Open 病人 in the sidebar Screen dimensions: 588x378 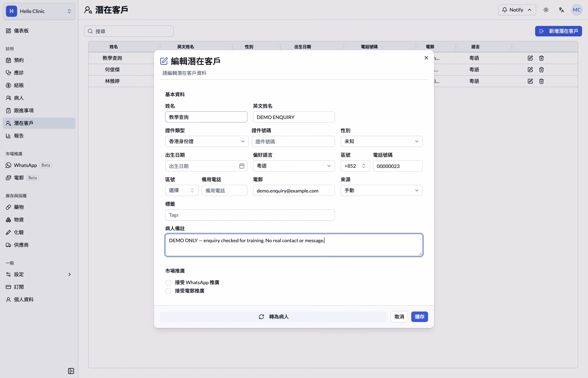39,98
